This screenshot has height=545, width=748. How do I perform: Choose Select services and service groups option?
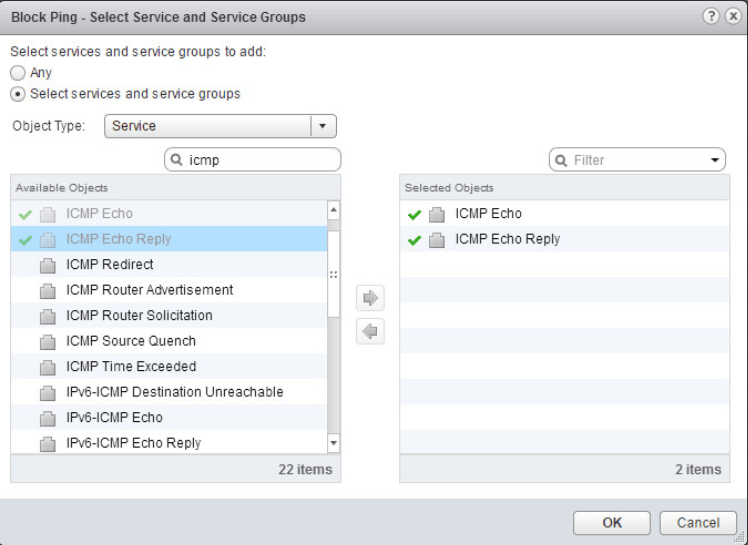pyautogui.click(x=18, y=94)
